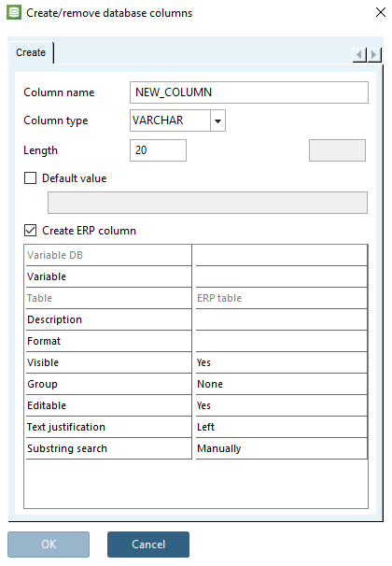Screen dimensions: 392x566
Task: Enable the Default value checkbox
Action: pos(30,178)
